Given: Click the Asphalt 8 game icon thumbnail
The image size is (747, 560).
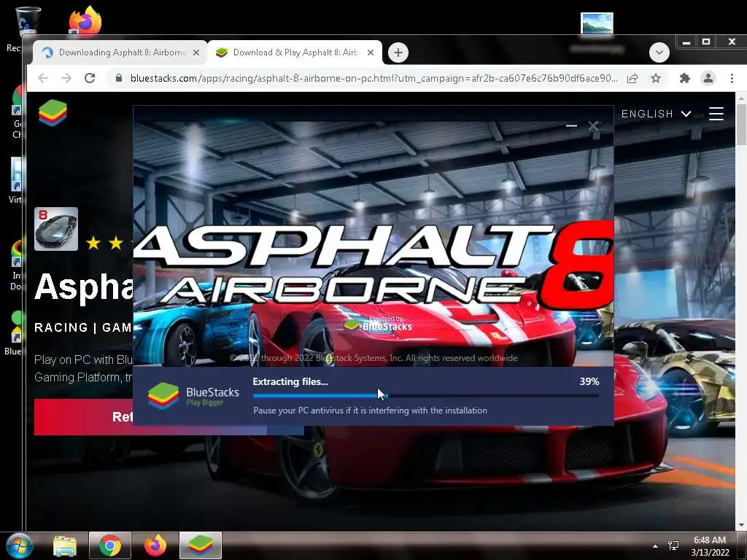Looking at the screenshot, I should pos(56,229).
